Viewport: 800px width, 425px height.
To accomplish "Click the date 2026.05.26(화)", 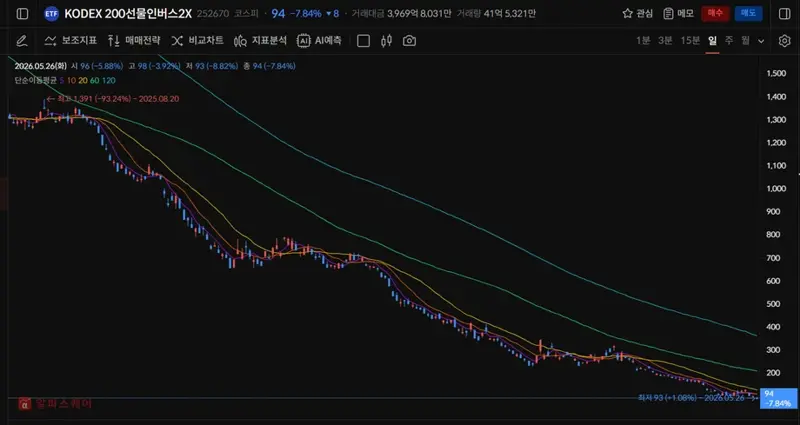I will pyautogui.click(x=41, y=66).
